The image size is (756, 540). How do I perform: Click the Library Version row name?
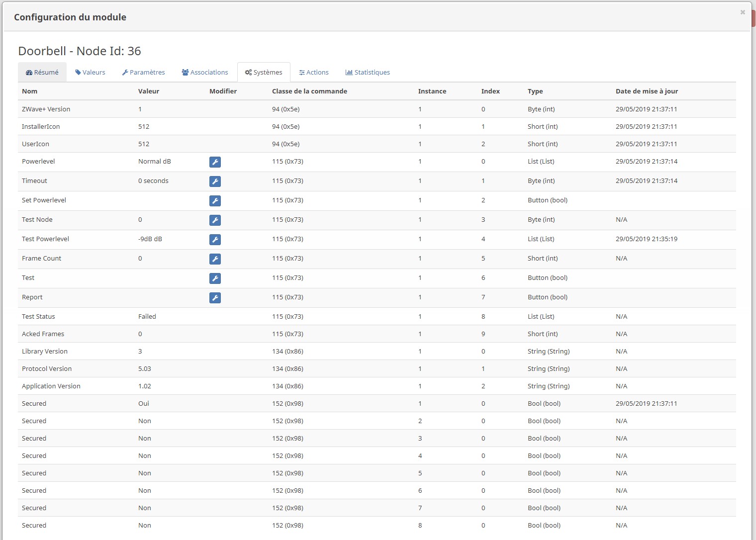(x=45, y=351)
